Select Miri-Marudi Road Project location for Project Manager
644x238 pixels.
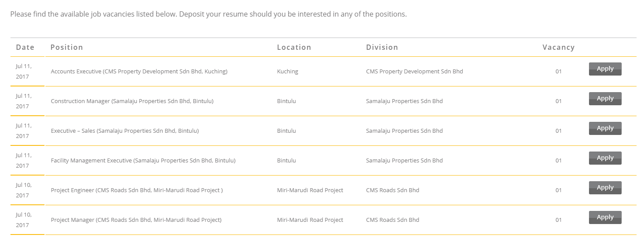pyautogui.click(x=310, y=220)
